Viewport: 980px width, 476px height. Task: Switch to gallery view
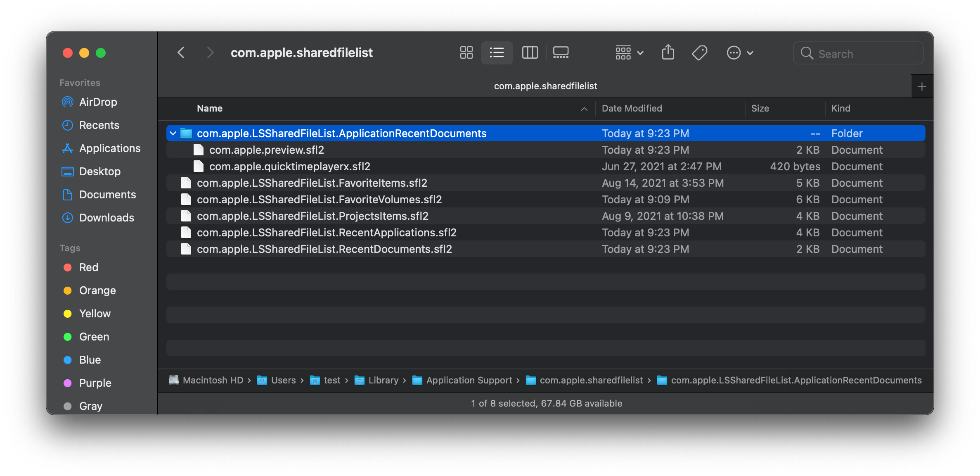pyautogui.click(x=561, y=53)
